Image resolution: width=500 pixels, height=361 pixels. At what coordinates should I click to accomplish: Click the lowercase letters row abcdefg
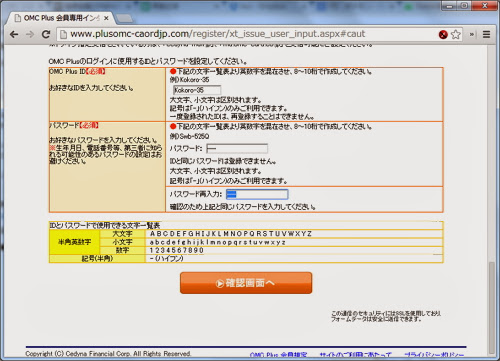coord(217,242)
